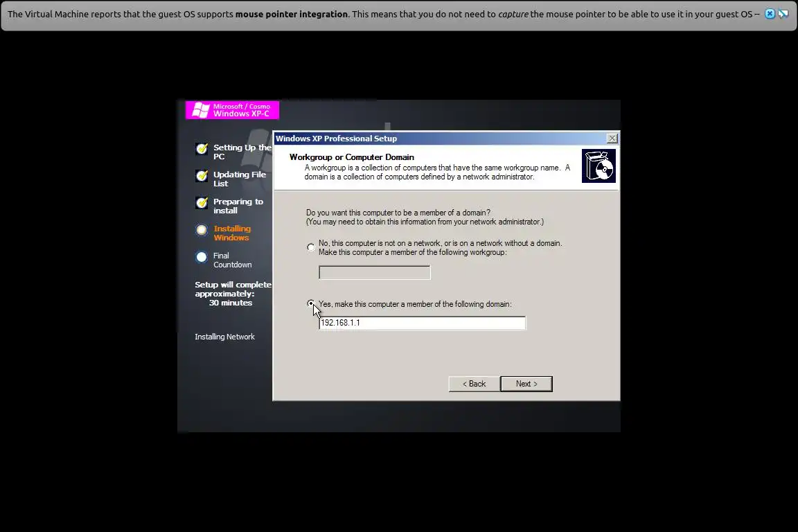Click the bullet beside Final Countdown
Screen dimensions: 798x532
coord(202,257)
